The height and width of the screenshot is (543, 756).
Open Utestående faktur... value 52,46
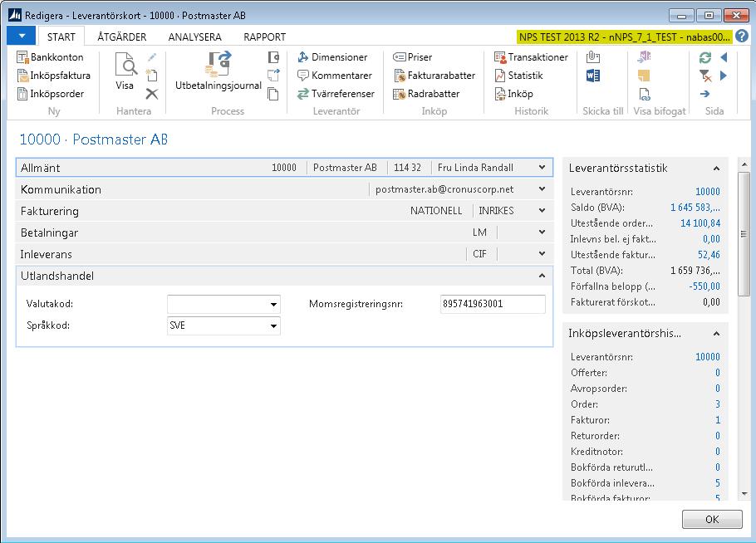tap(709, 255)
